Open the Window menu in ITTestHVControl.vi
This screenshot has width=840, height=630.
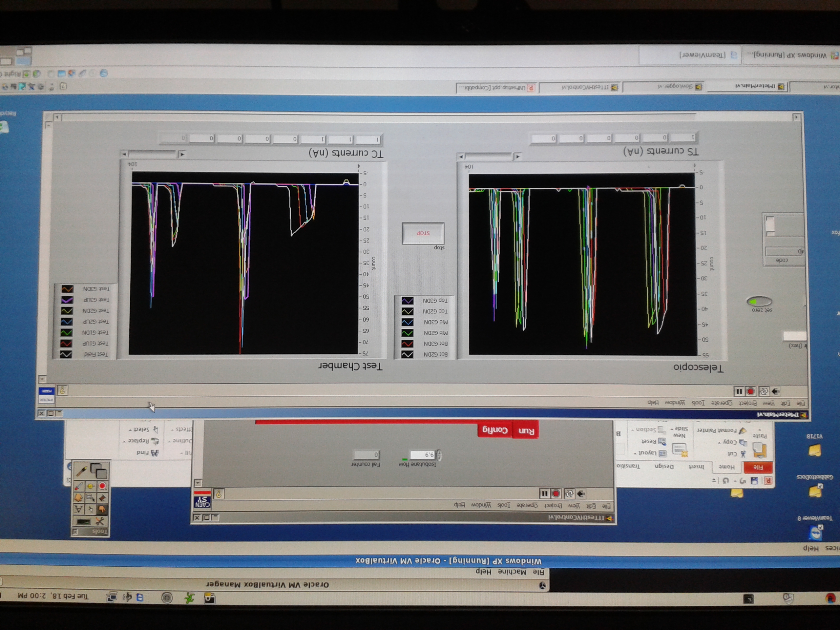[481, 505]
